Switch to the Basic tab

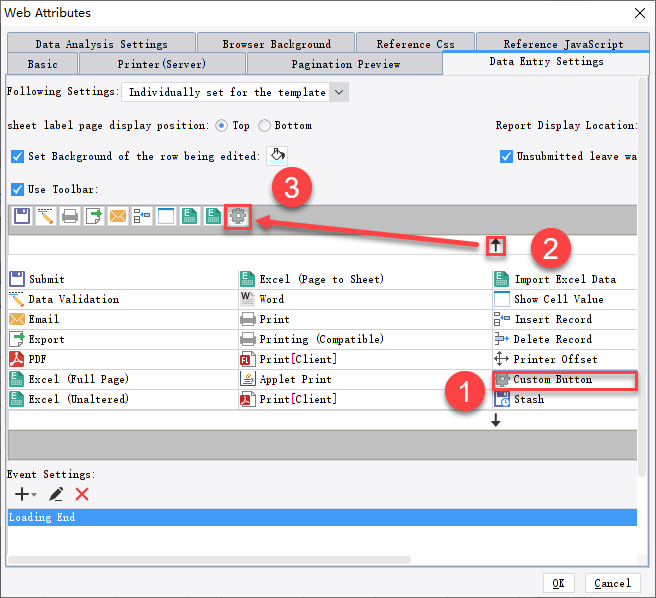point(42,64)
